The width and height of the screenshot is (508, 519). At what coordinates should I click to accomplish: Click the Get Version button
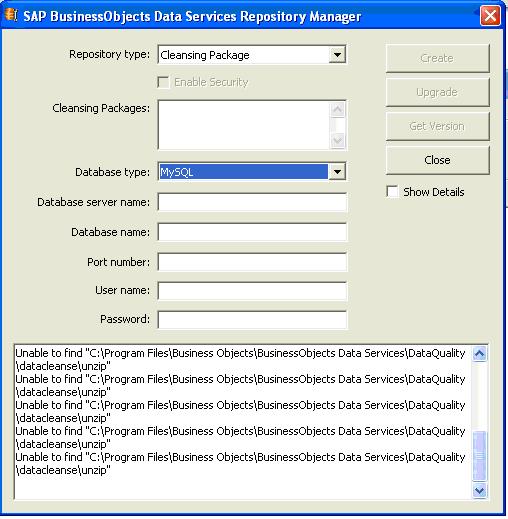coord(437,126)
